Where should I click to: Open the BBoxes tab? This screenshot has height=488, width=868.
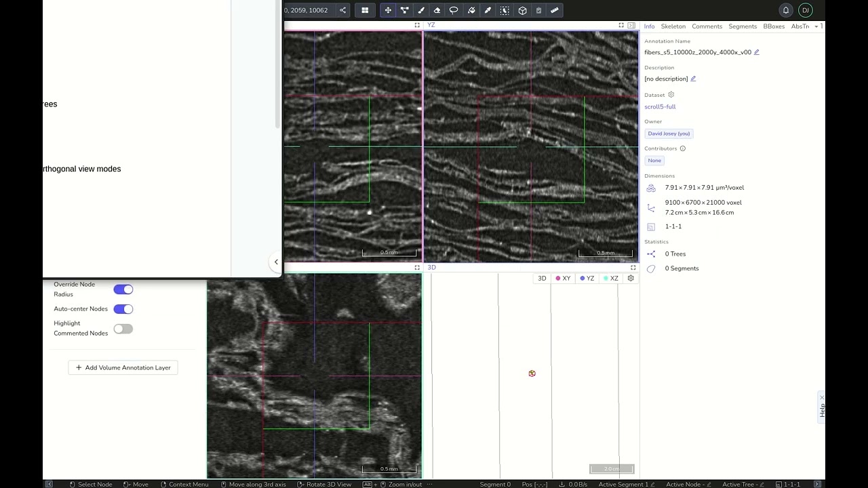click(774, 26)
